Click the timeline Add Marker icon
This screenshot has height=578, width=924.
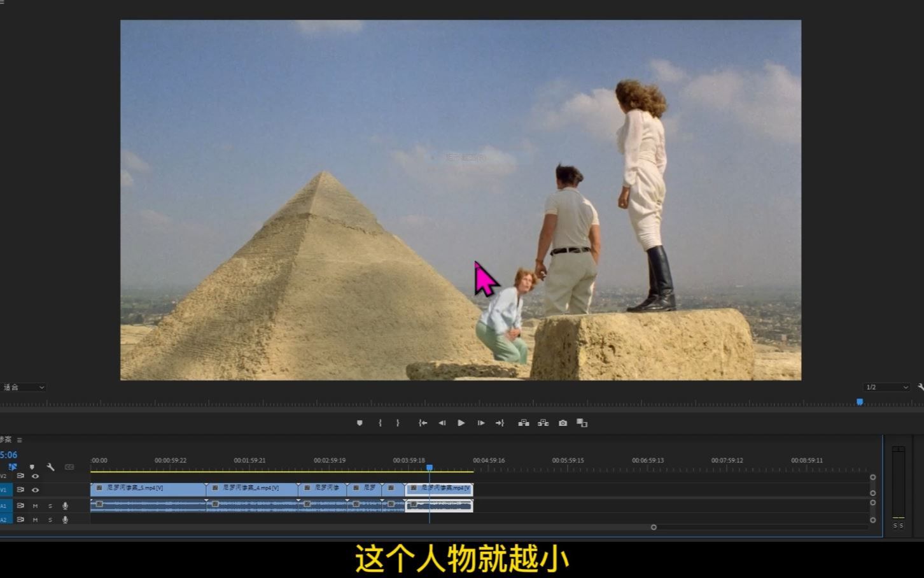click(32, 467)
